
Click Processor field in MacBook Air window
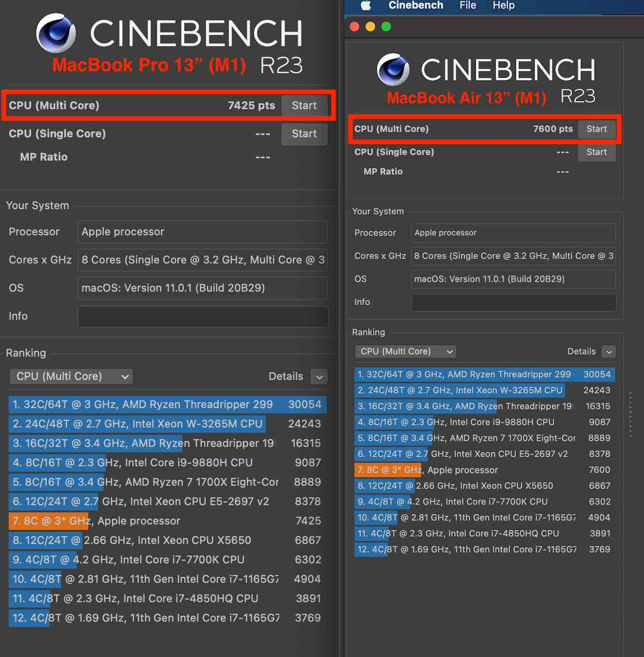coord(514,233)
